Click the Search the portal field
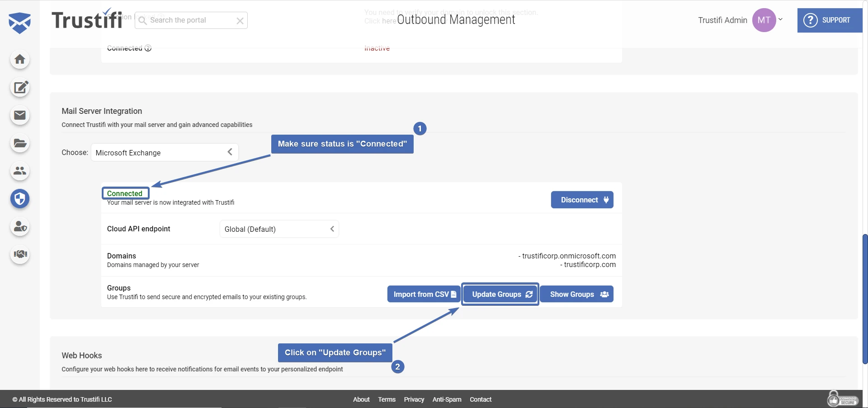 [x=190, y=20]
